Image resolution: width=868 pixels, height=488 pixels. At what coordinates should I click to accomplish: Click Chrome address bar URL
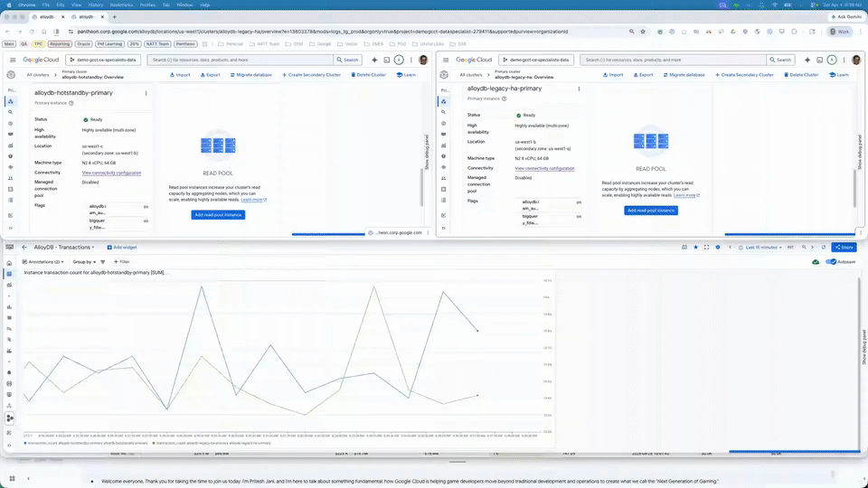click(322, 32)
